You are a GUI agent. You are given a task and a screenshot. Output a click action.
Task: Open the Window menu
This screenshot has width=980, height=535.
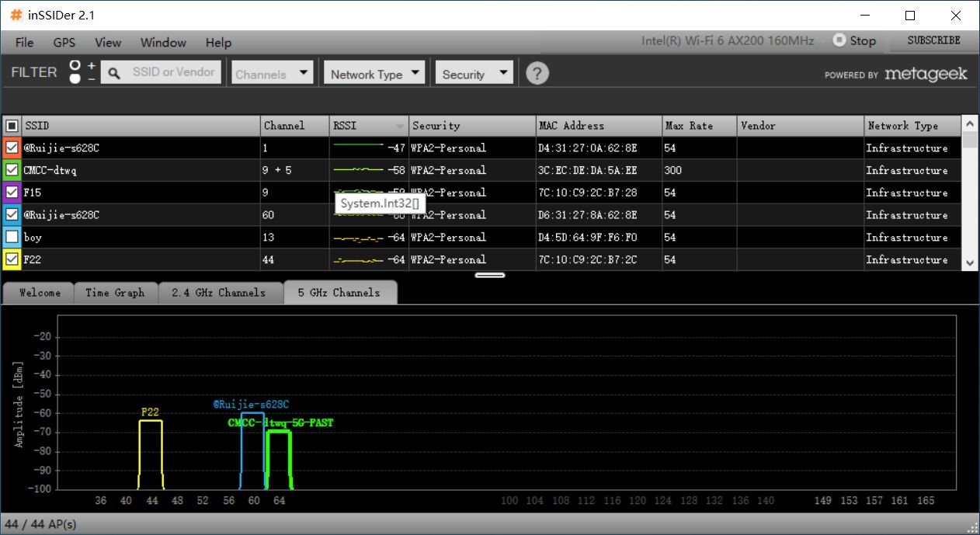click(x=163, y=42)
